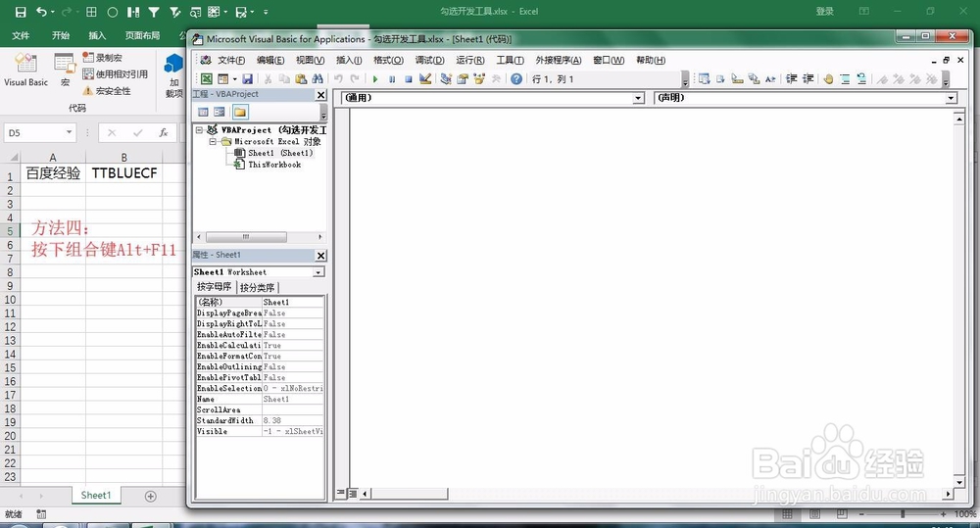The height and width of the screenshot is (528, 980).
Task: Click the Outdent icon in the Edit toolbar
Action: [808, 78]
